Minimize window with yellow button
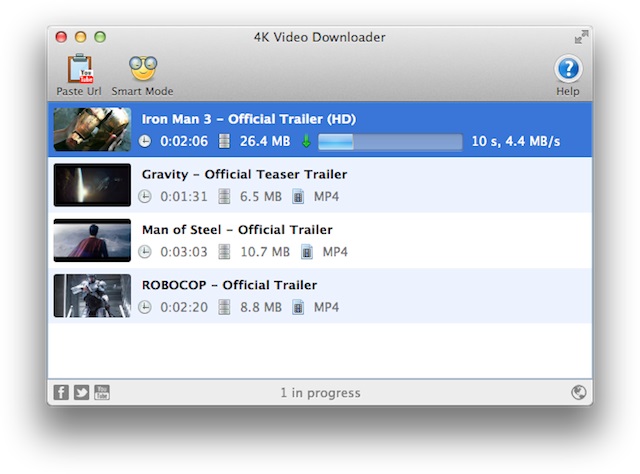The width and height of the screenshot is (640, 474). click(x=81, y=37)
